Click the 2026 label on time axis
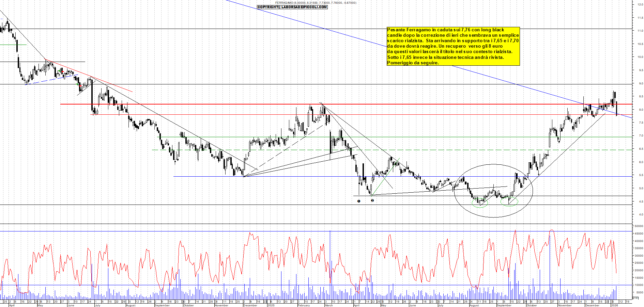Image resolution: width=644 pixels, height=307 pixels. pyautogui.click(x=614, y=305)
